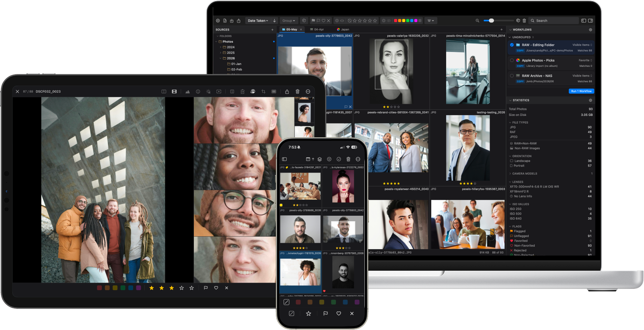Open Statistics panel gear settings
The image size is (644, 330).
pos(591,100)
